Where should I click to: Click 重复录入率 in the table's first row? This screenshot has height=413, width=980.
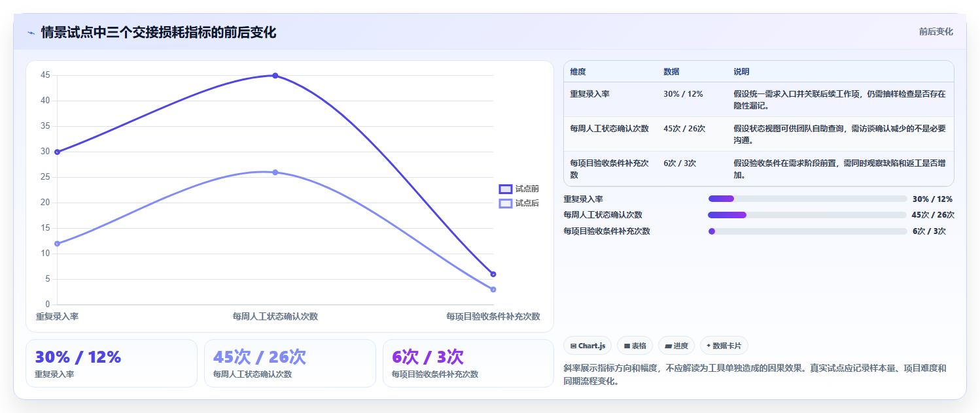tap(590, 94)
